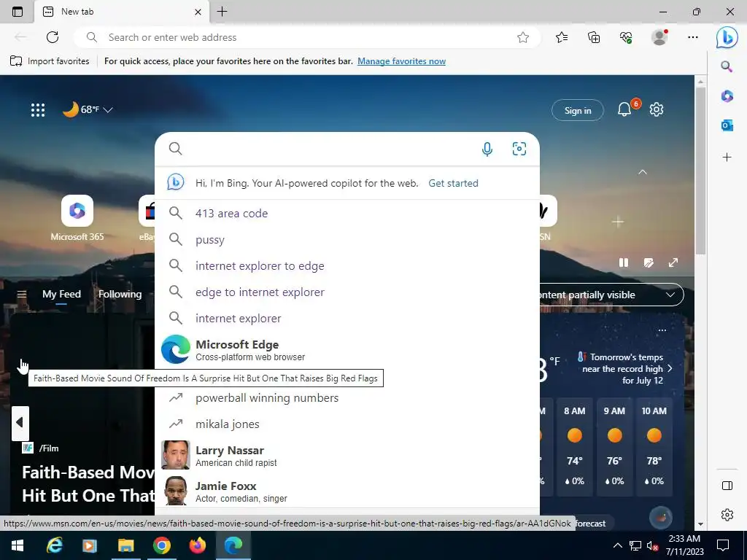747x560 pixels.
Task: Open Windows action center notifications
Action: 723,545
